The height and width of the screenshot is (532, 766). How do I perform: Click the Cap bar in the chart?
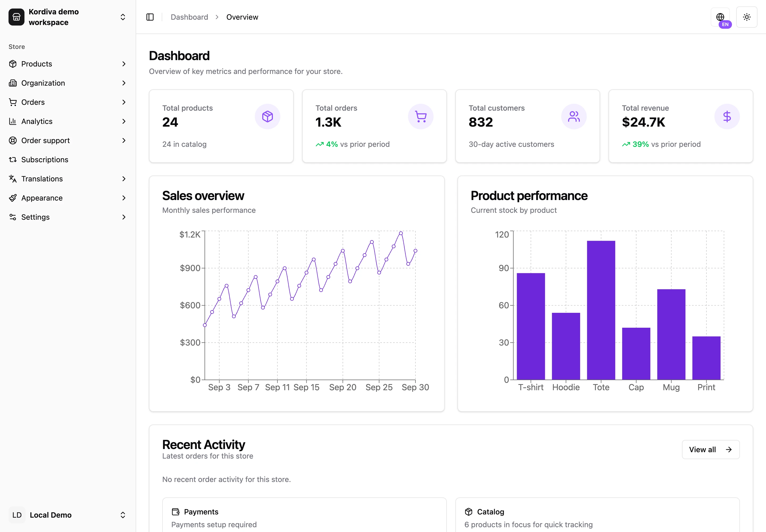tap(636, 354)
